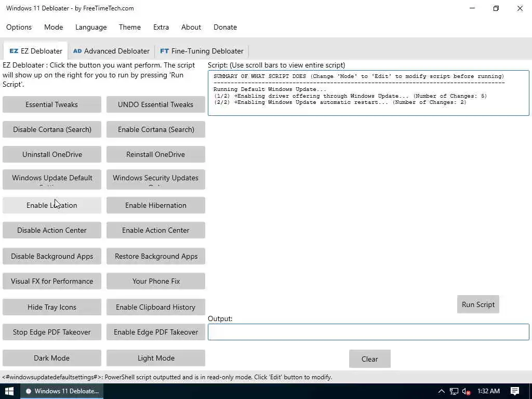Click the status bar script message
532x399 pixels.
coord(167,377)
